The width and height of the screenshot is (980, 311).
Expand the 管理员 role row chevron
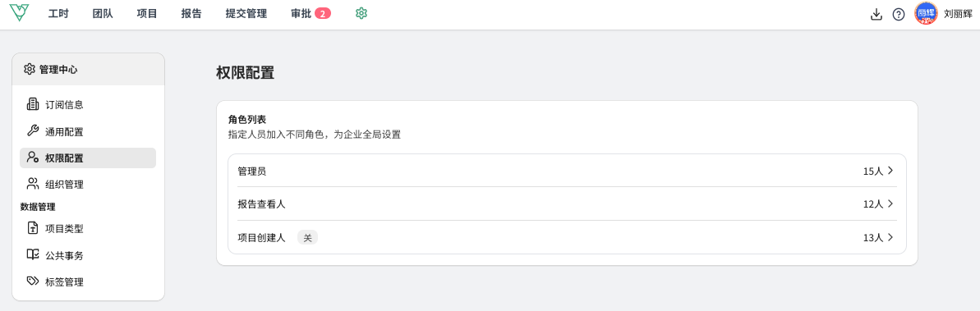[890, 171]
